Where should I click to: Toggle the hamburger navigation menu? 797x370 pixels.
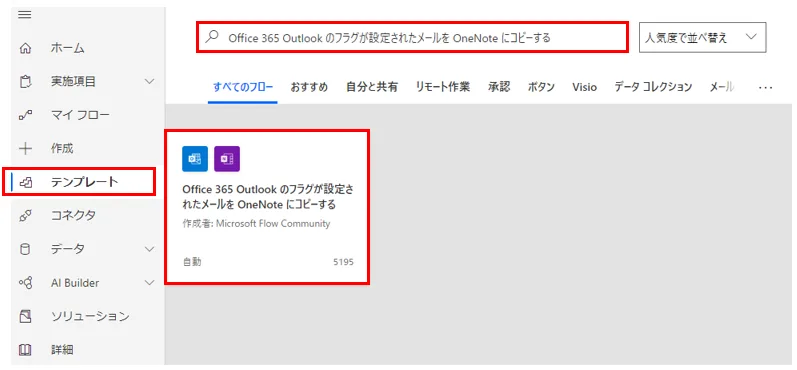coord(24,15)
